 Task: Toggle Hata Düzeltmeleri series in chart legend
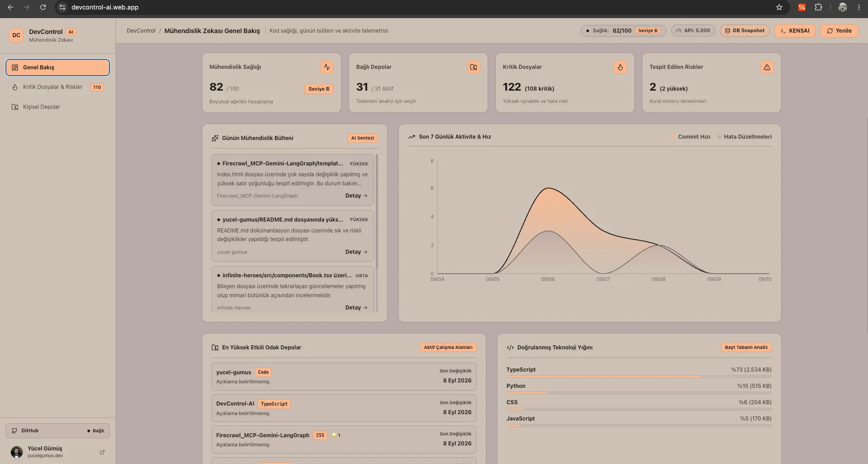pos(745,137)
